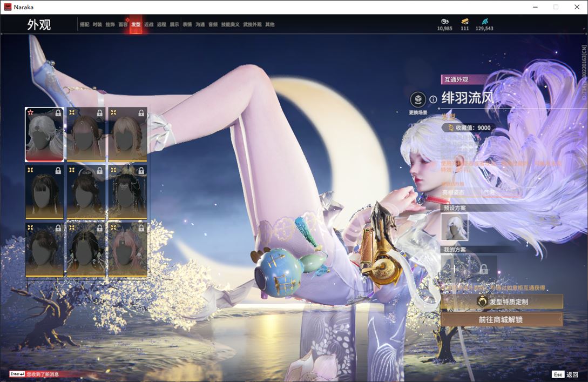Open the 面容 tab
The width and height of the screenshot is (588, 382).
(123, 24)
